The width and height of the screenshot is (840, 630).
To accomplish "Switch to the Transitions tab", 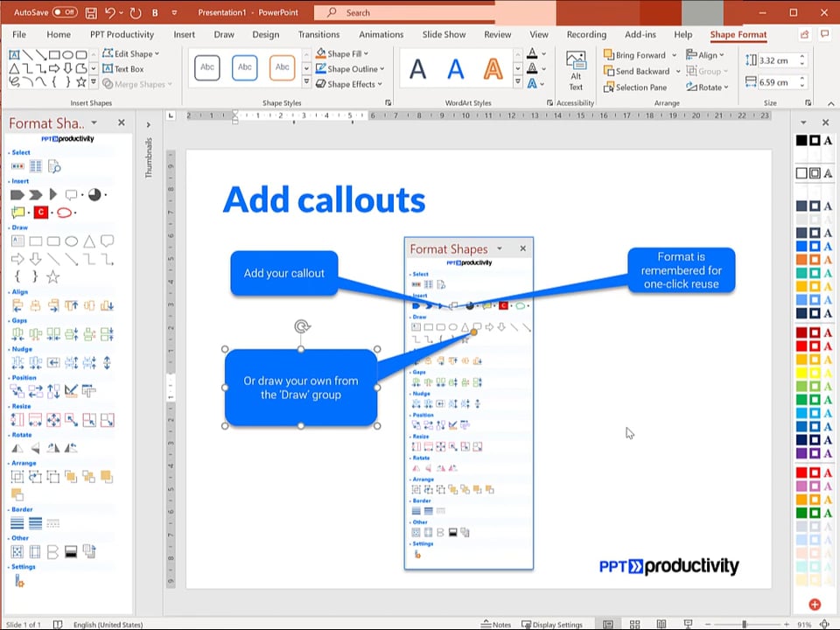I will (318, 35).
